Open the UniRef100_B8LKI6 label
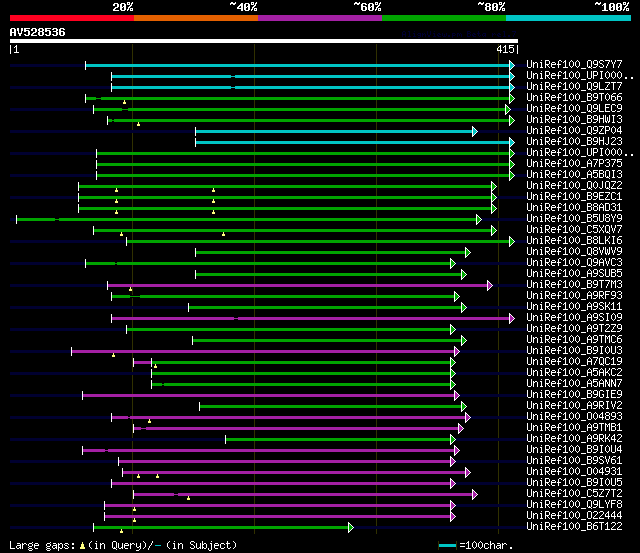640x553 pixels. (x=574, y=241)
